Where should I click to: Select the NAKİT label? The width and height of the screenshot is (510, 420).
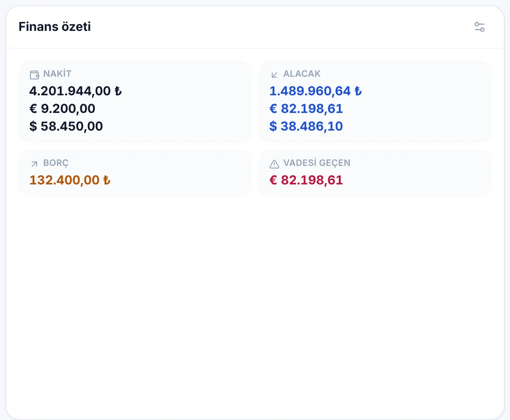[x=57, y=74]
